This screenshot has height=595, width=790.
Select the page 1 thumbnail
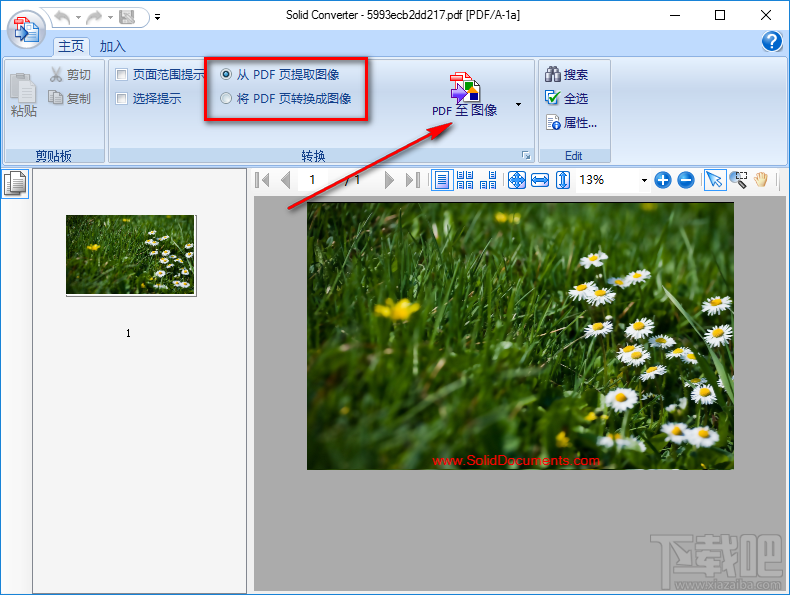(x=131, y=255)
